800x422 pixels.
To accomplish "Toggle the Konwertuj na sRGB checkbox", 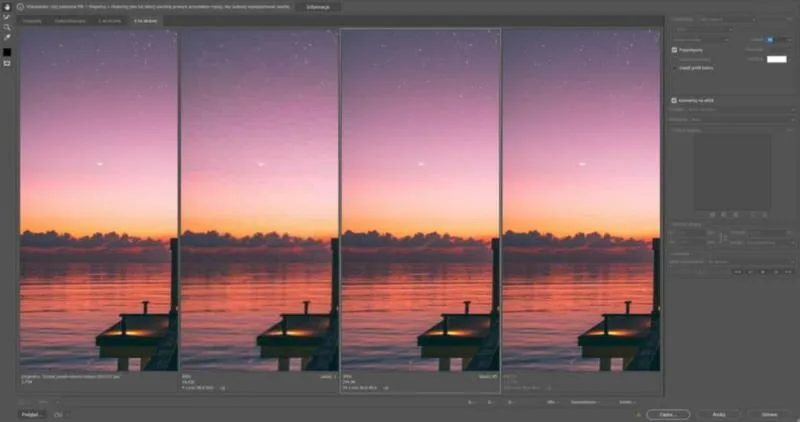I will pyautogui.click(x=674, y=101).
